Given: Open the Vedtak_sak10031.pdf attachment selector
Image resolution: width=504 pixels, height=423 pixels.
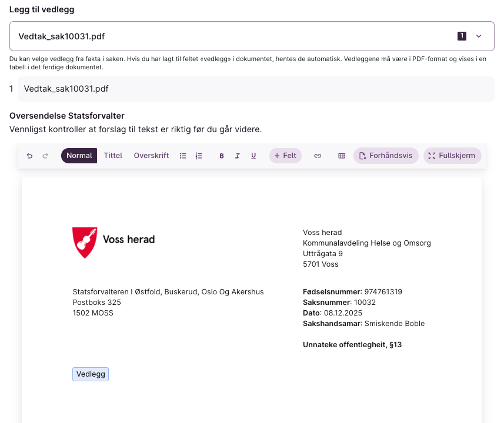Looking at the screenshot, I should coord(235,36).
